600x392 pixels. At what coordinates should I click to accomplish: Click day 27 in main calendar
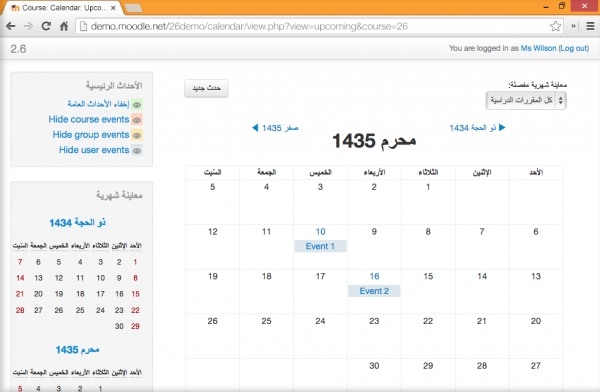coord(536,366)
